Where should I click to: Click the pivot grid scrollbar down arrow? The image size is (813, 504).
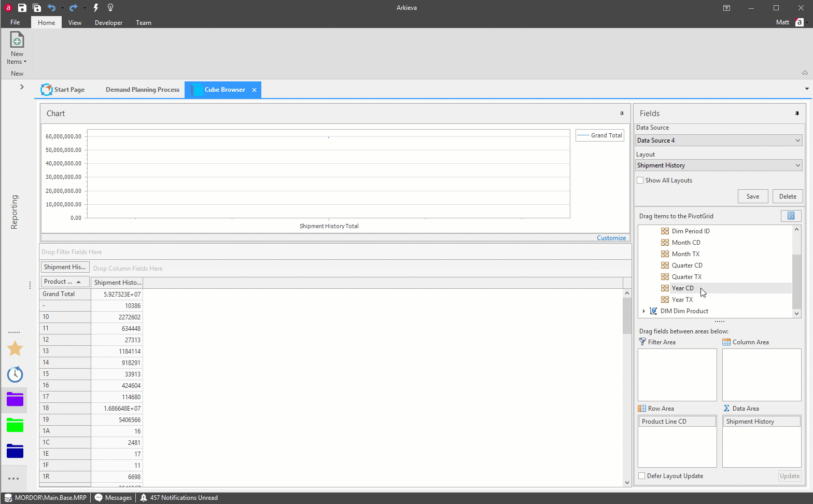[627, 483]
